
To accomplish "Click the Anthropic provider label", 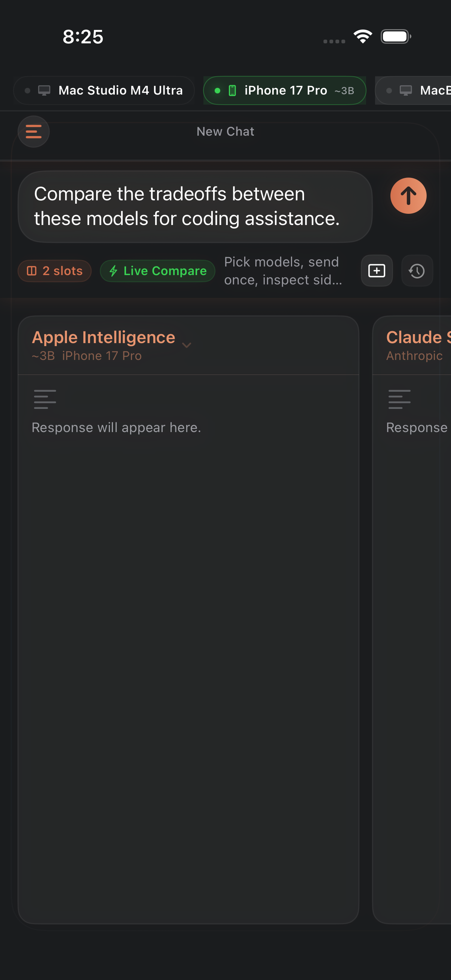I will [414, 356].
